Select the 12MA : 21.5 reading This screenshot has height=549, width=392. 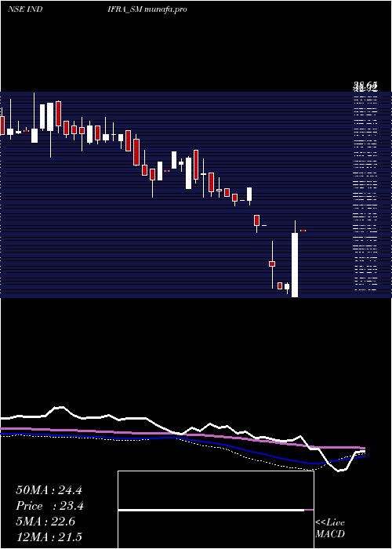[x=49, y=536]
